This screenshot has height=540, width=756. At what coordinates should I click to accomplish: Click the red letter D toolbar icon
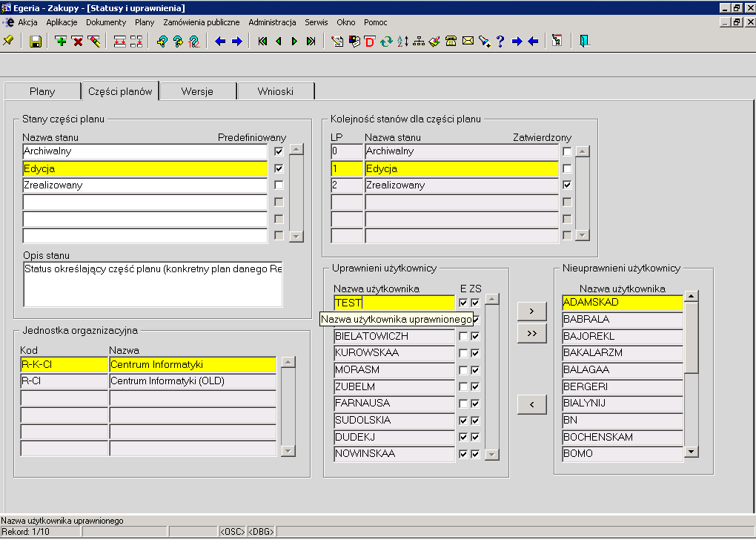(x=370, y=41)
